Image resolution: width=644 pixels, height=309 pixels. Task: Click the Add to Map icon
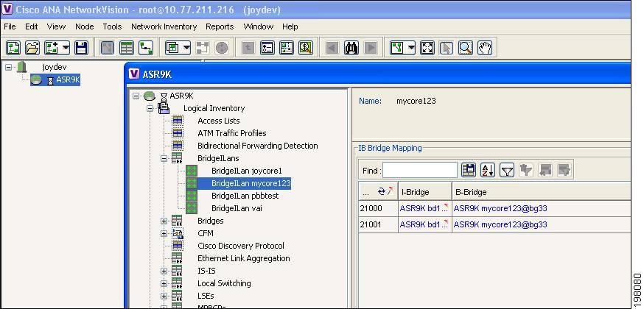pos(52,48)
